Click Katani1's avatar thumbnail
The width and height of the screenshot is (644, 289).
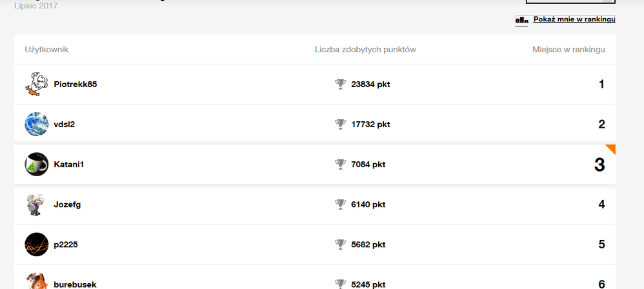(x=36, y=164)
